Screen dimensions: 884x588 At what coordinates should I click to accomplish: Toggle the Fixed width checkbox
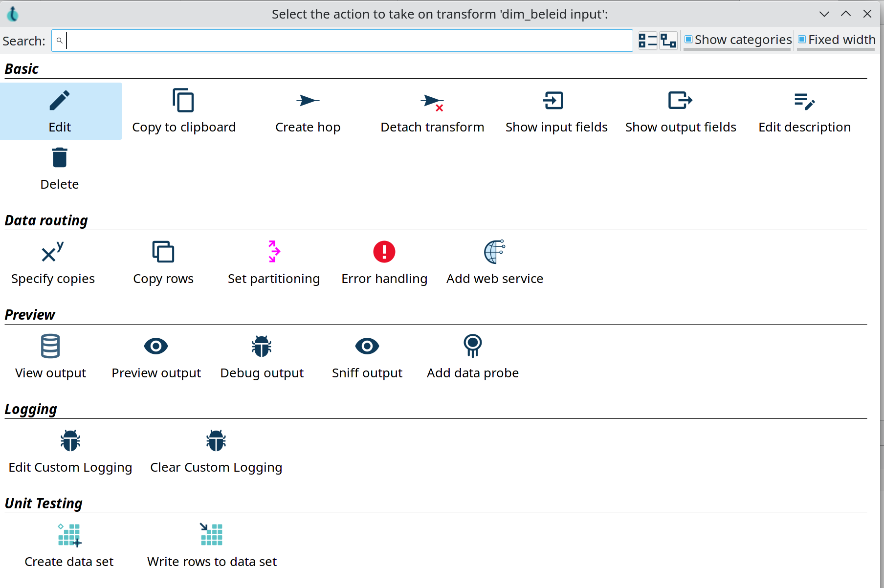click(802, 40)
